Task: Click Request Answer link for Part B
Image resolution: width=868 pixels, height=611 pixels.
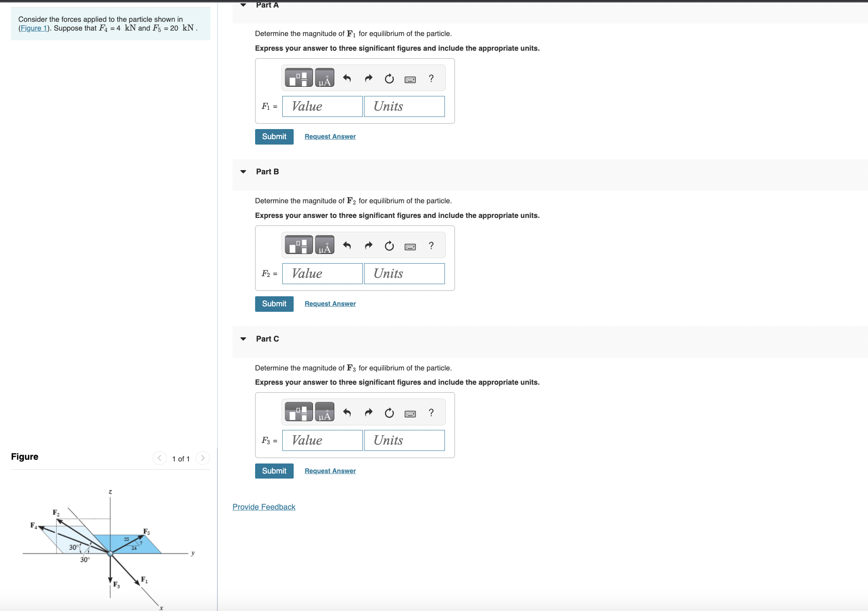Action: pyautogui.click(x=330, y=304)
